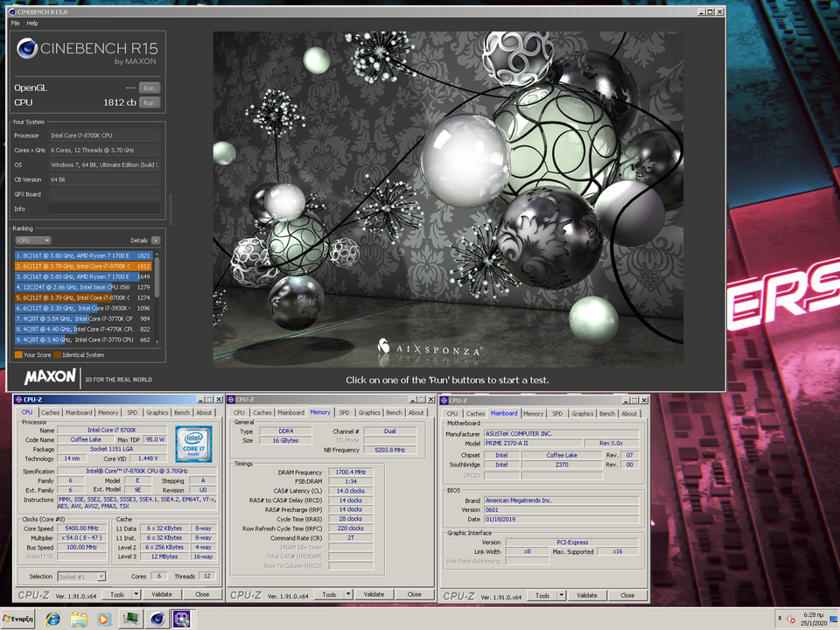Click the DRAM Frequency value 1700.4 MHz
The width and height of the screenshot is (840, 630).
tap(351, 472)
